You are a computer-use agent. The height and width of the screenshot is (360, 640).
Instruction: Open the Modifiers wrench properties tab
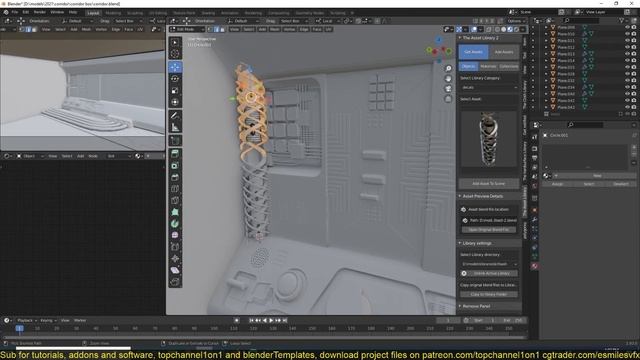535,220
